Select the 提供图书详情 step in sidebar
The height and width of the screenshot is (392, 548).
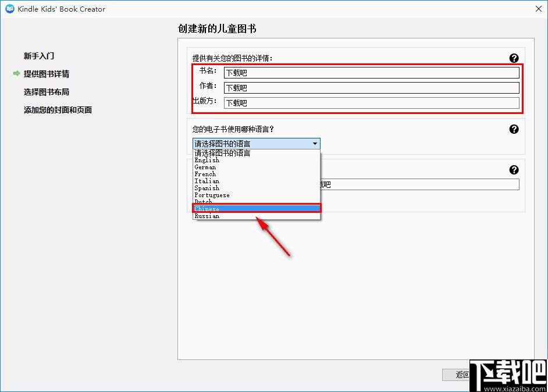pyautogui.click(x=47, y=74)
